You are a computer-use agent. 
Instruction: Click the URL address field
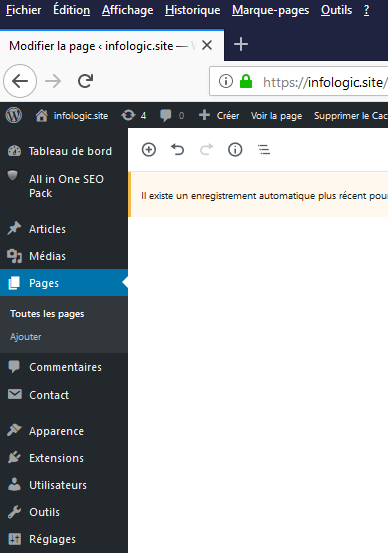(x=298, y=81)
